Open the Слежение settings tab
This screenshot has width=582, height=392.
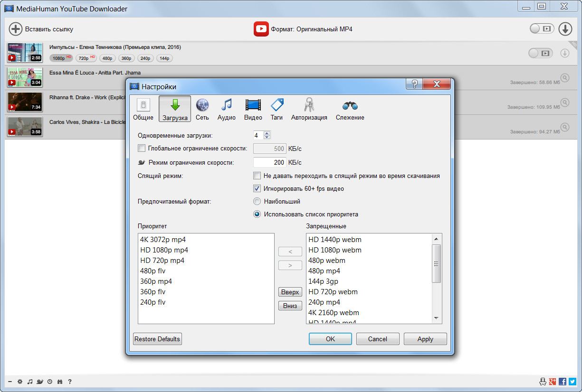point(350,109)
